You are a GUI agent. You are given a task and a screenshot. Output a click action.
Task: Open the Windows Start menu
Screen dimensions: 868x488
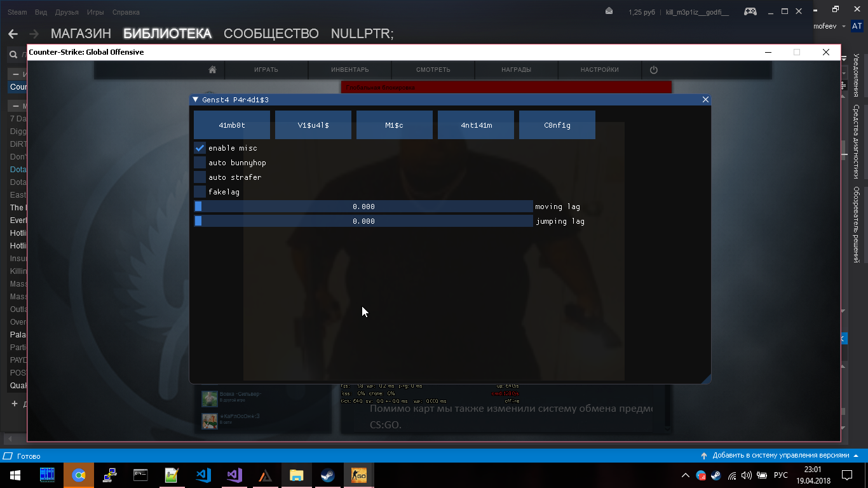15,475
